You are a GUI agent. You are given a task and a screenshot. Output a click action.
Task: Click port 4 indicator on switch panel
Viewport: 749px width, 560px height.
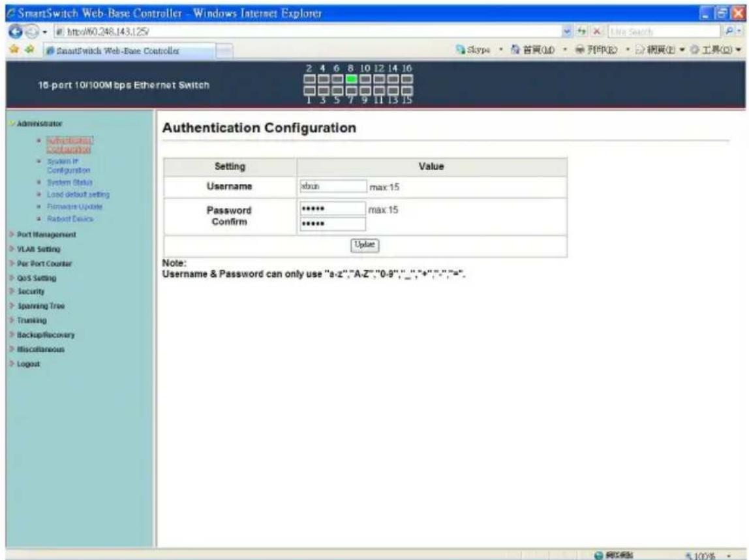point(324,79)
